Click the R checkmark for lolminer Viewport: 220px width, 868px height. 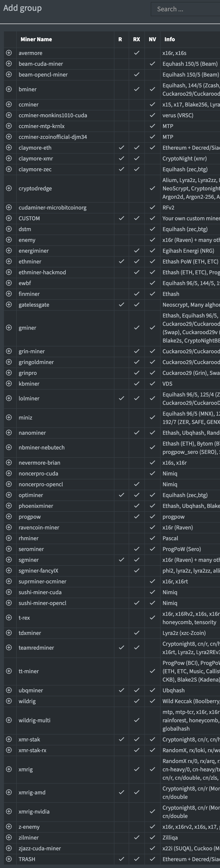(x=122, y=398)
